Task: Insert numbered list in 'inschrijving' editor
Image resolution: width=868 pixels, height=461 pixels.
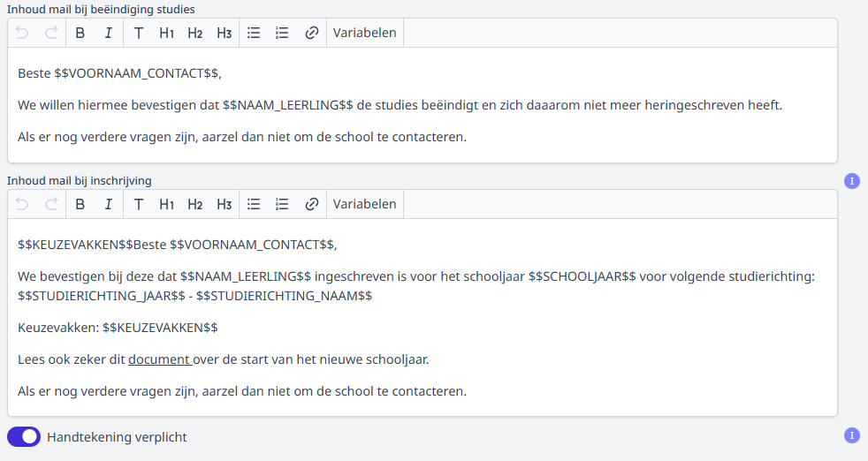Action: 282,204
